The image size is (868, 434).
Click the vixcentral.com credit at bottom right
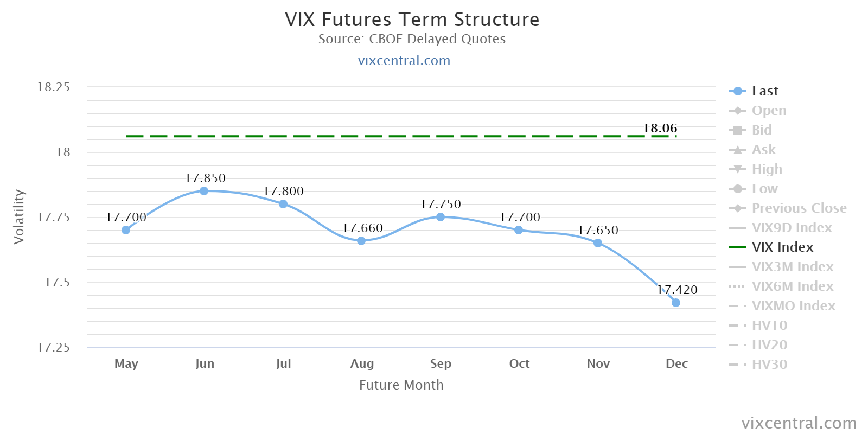[799, 423]
